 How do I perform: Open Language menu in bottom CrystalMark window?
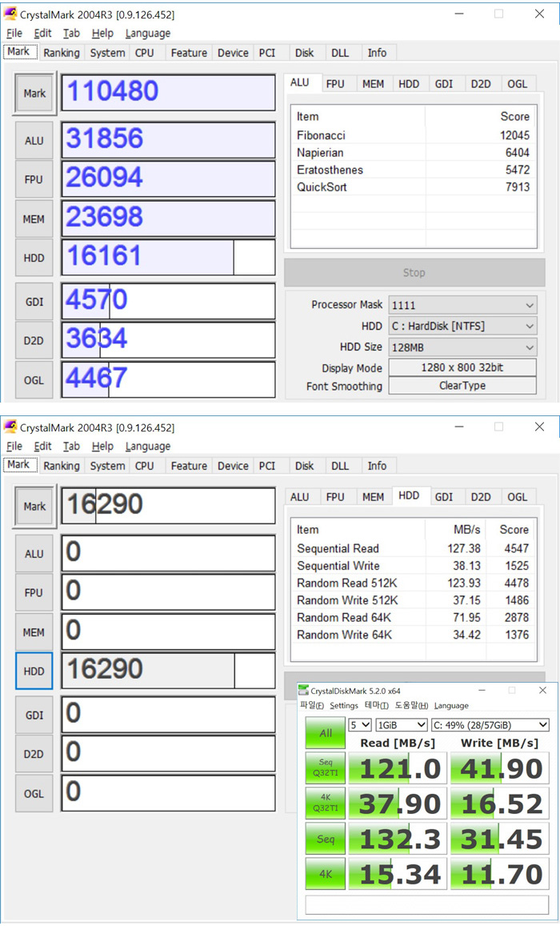click(147, 447)
